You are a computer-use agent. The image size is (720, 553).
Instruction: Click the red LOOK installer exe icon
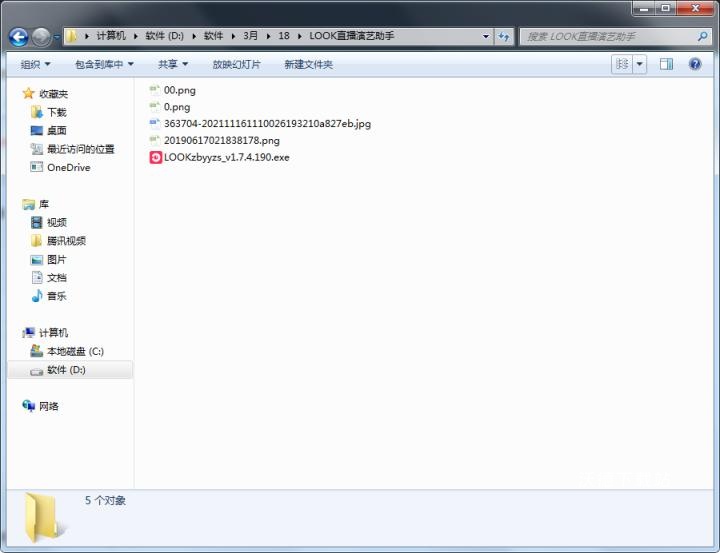click(x=156, y=157)
